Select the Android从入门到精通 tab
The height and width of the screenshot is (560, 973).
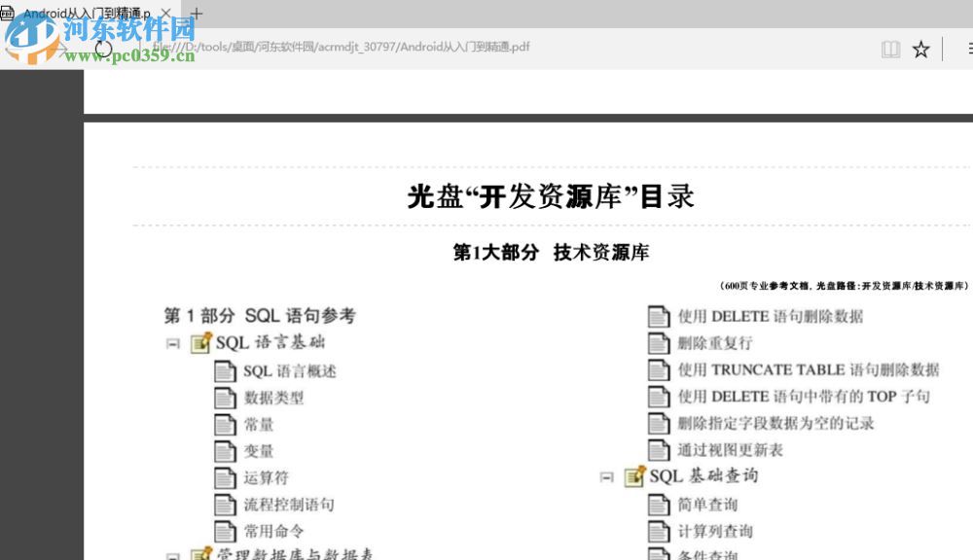[x=88, y=13]
